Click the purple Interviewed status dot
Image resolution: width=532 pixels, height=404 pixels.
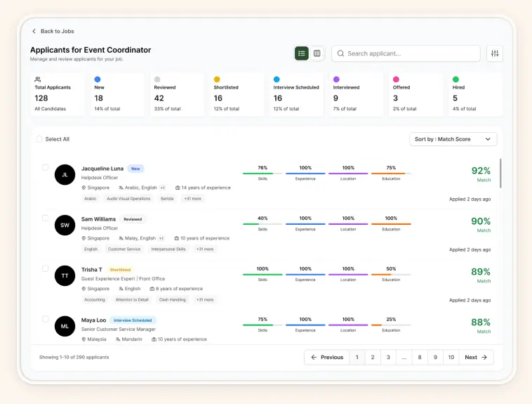(x=336, y=79)
